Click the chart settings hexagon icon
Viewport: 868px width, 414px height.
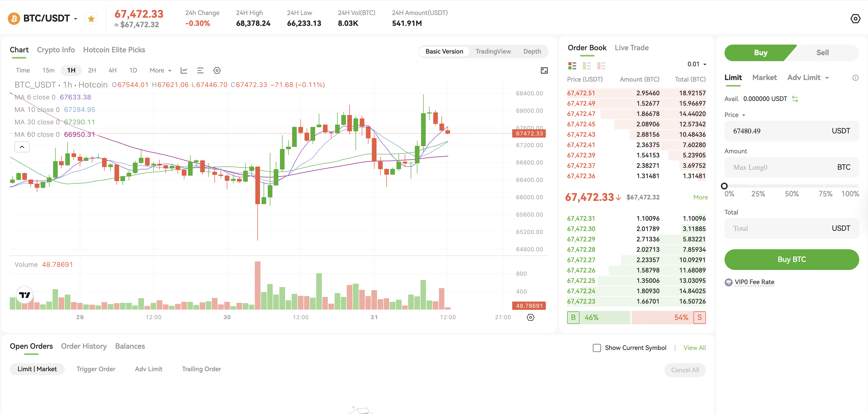pos(217,70)
